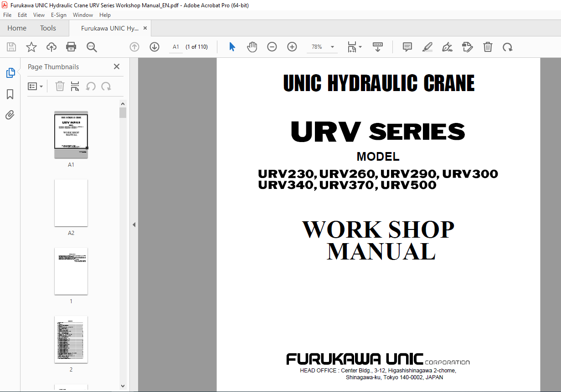Click the HEAD OFFICE address line
Screen dimensions: 561x392
click(x=378, y=371)
